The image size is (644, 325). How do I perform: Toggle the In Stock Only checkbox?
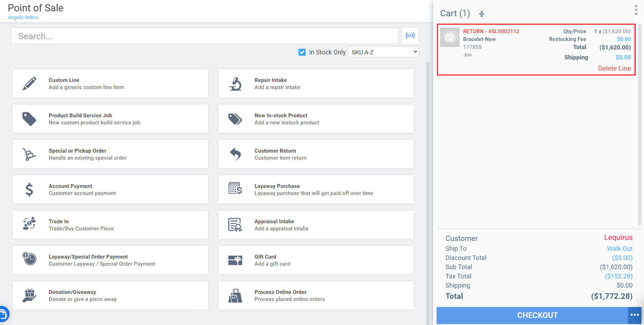pyautogui.click(x=302, y=52)
